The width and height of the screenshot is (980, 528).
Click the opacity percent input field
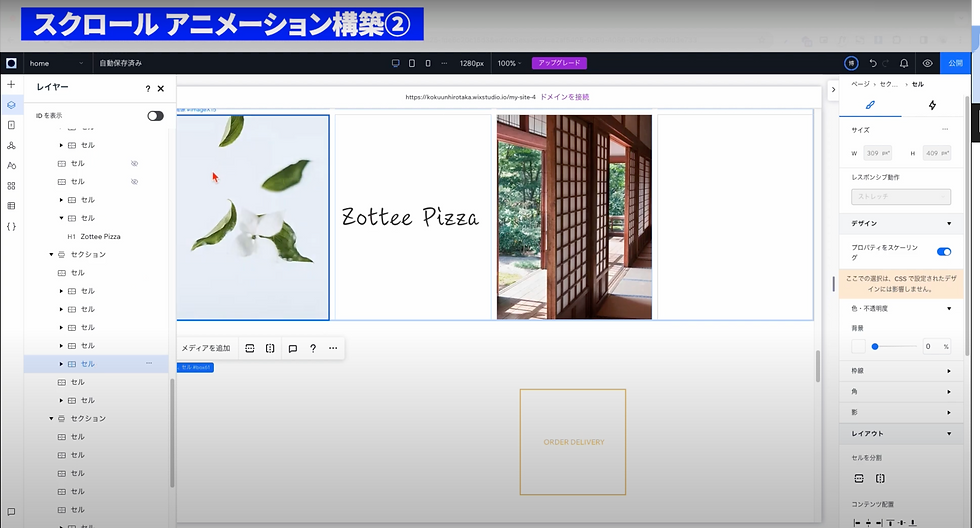click(936, 346)
